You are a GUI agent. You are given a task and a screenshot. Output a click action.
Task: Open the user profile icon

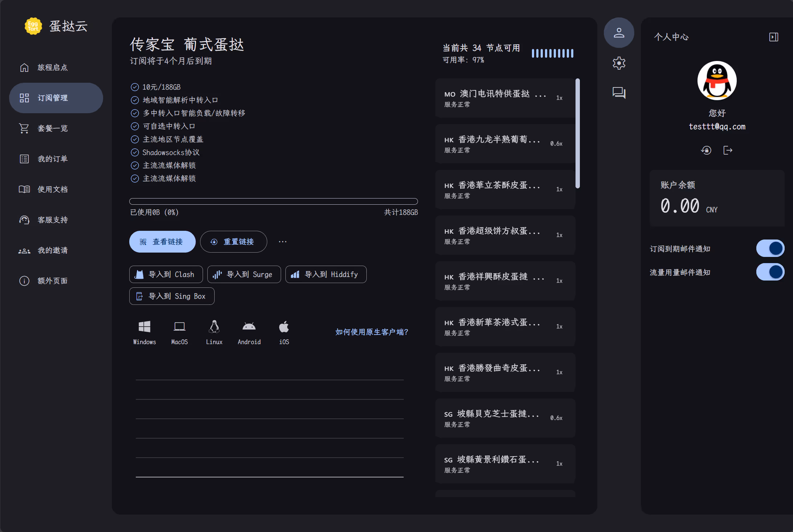click(619, 33)
